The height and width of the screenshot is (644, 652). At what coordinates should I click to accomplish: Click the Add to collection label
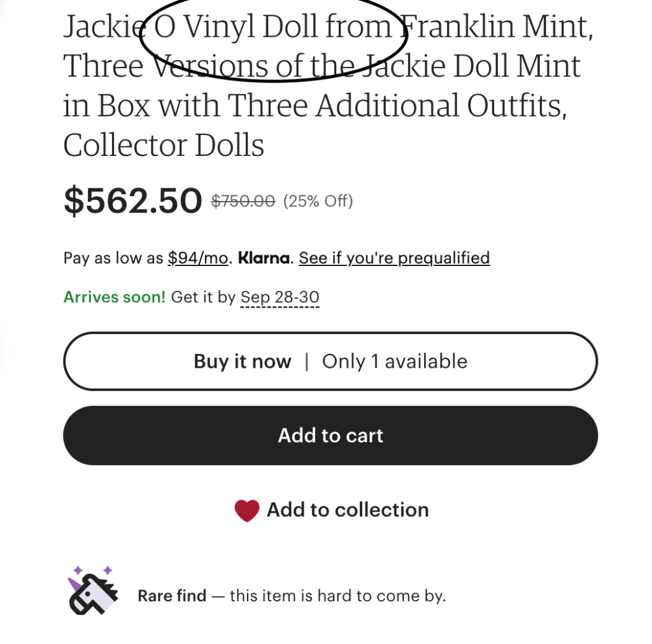347,510
